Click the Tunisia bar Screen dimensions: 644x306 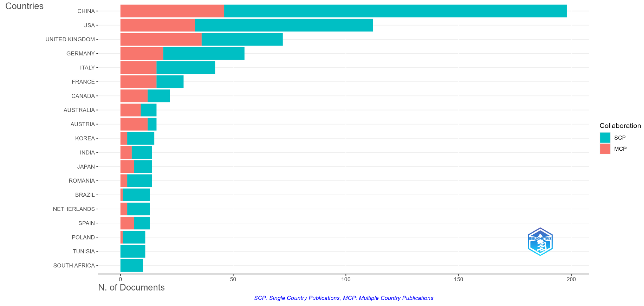tap(133, 251)
